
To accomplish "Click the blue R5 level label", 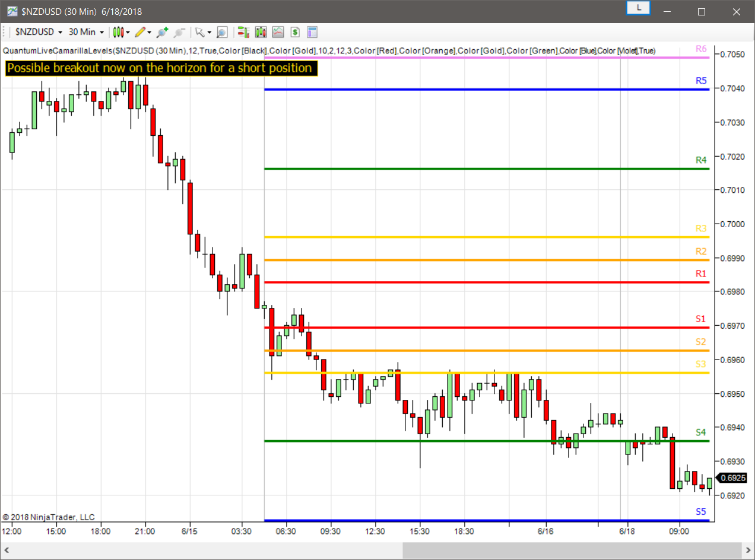I will click(701, 81).
